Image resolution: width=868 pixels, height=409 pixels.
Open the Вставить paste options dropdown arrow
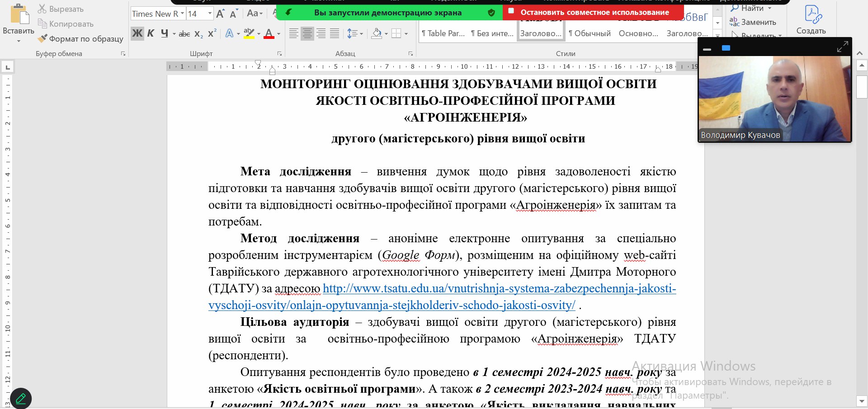(19, 41)
